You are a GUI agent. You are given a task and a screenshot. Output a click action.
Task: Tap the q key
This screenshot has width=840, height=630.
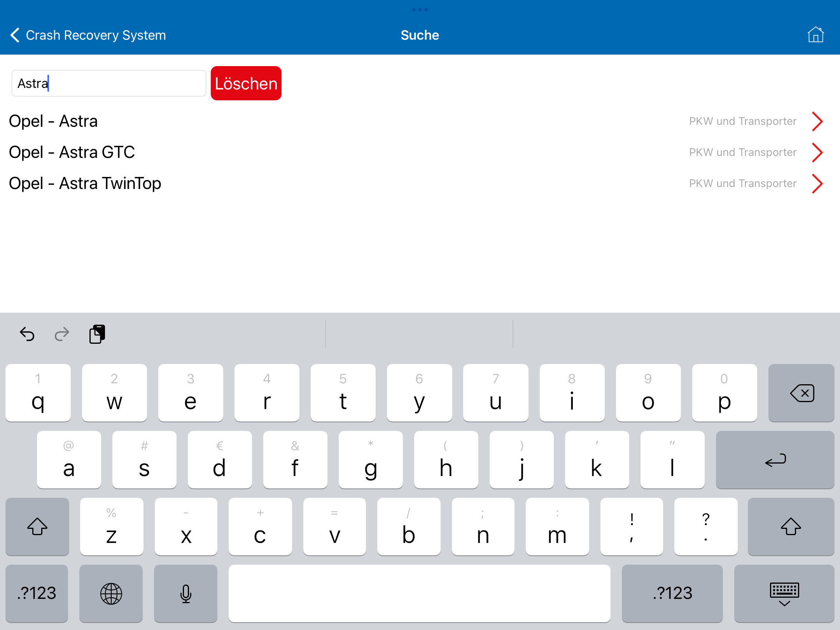coord(38,393)
